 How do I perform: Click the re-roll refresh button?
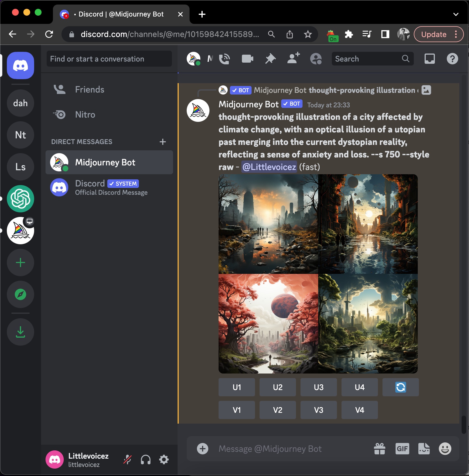(400, 387)
